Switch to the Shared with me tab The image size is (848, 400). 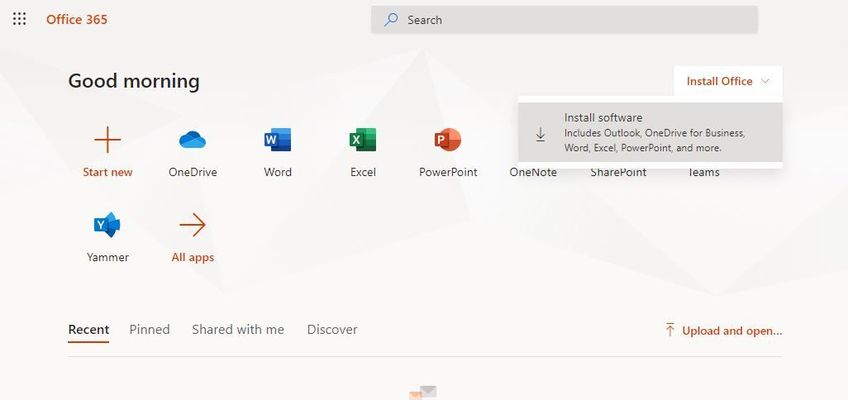[238, 330]
